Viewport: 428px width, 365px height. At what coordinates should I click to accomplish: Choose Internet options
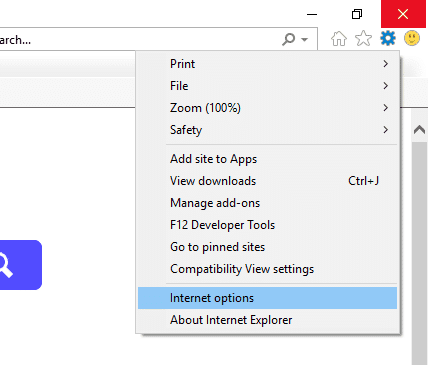[267, 298]
